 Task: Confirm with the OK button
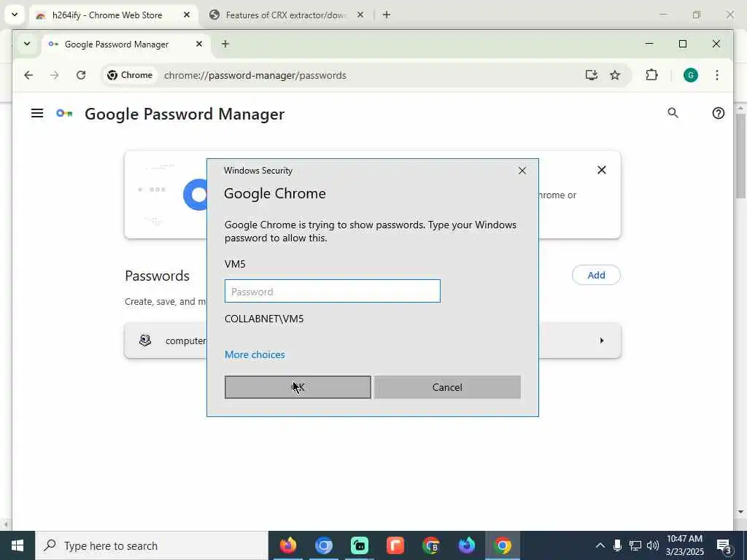(298, 387)
